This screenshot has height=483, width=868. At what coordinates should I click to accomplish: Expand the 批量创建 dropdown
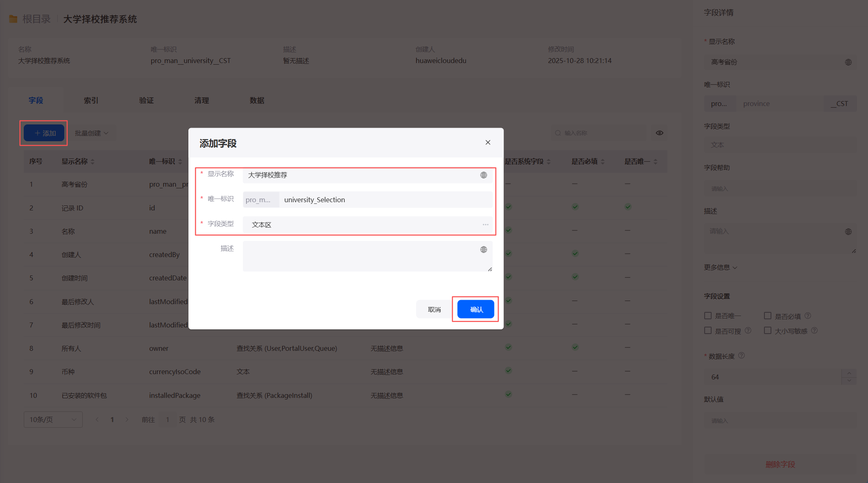[92, 133]
